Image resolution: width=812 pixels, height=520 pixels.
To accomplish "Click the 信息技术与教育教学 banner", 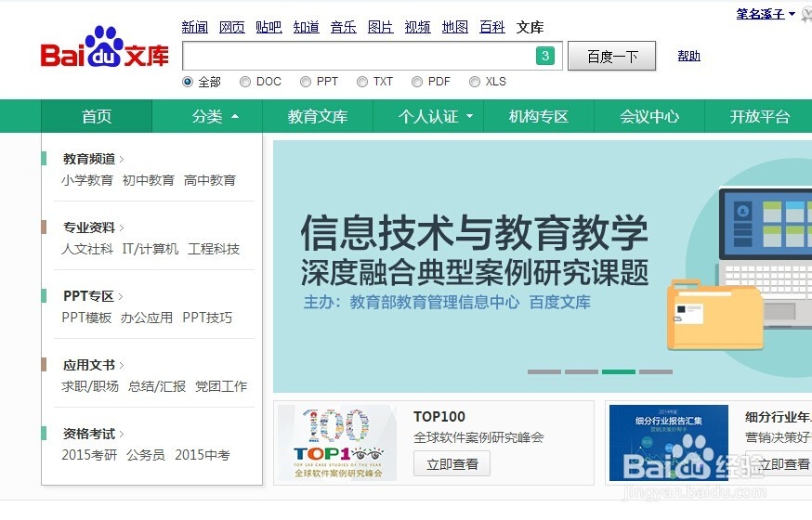I will 543,266.
